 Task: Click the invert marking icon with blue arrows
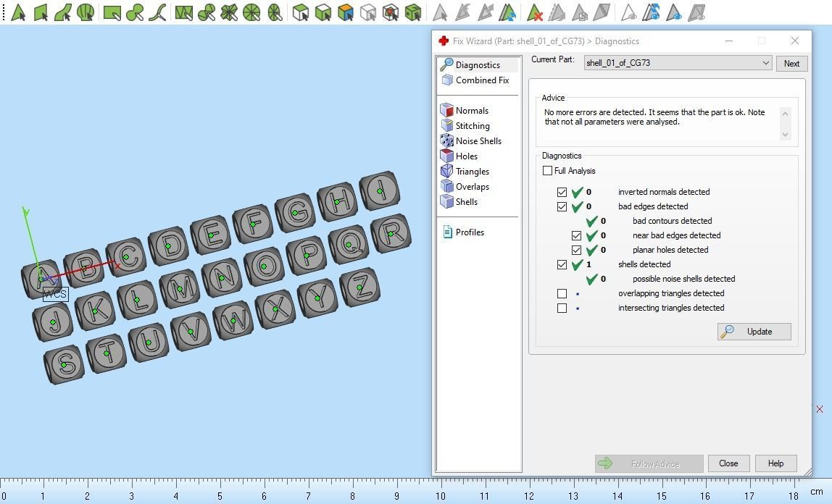pos(507,12)
